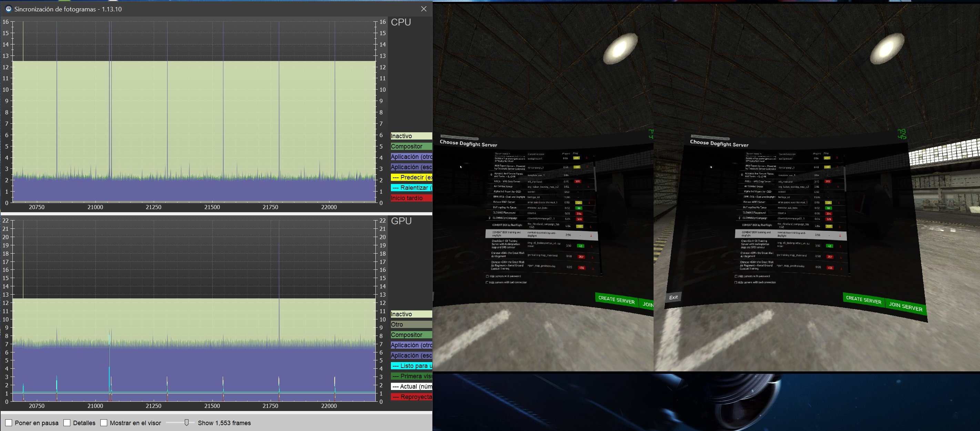Click the Show frames slider handle
This screenshot has height=431, width=980.
click(x=186, y=423)
